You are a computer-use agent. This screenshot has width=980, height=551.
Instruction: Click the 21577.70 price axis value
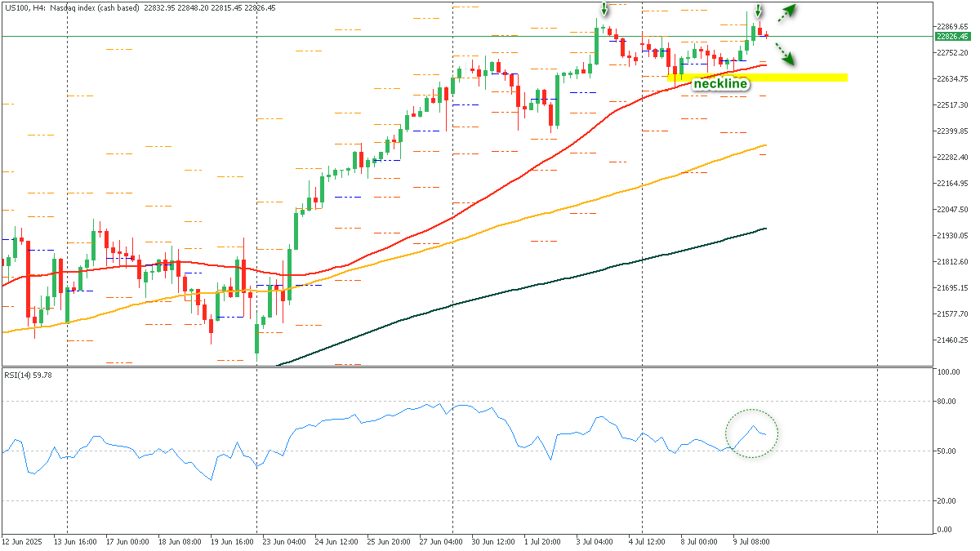point(954,314)
